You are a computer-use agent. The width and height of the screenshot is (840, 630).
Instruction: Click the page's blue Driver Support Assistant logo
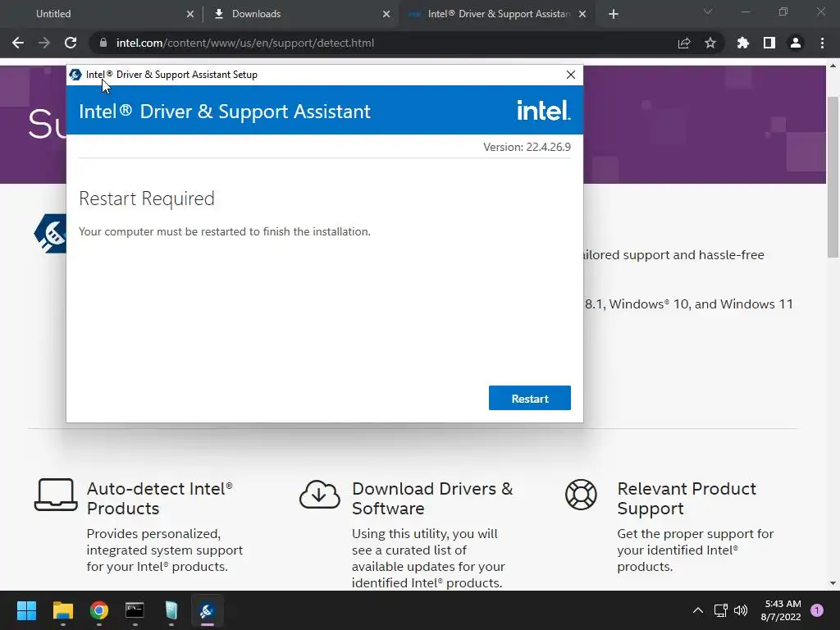(50, 234)
